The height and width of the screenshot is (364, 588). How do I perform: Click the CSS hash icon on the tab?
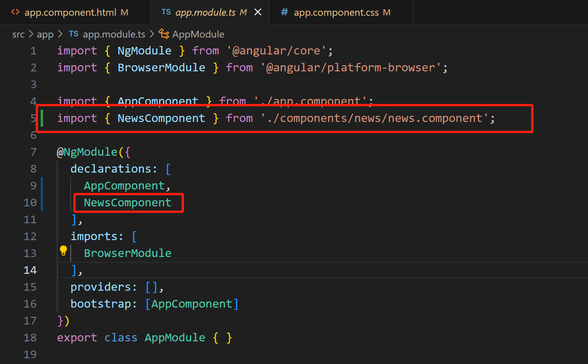(284, 12)
